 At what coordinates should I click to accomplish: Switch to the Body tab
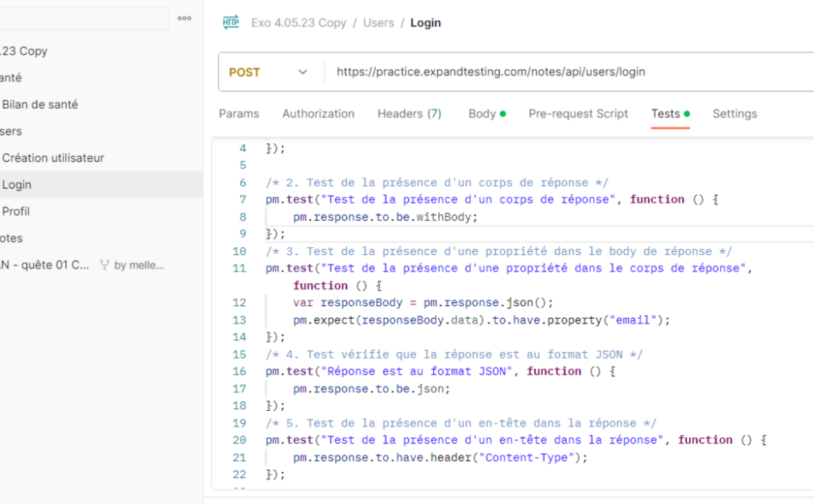(482, 114)
